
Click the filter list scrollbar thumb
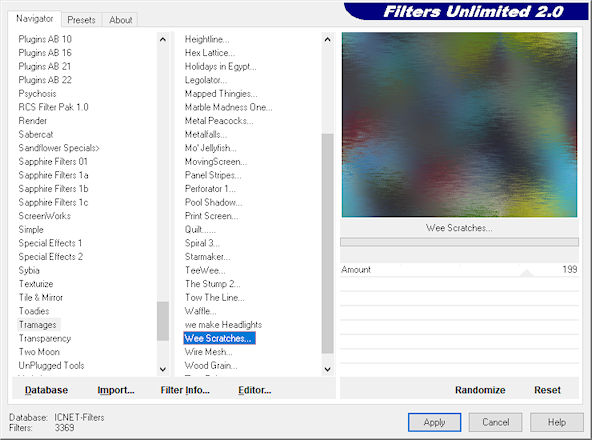(x=327, y=244)
